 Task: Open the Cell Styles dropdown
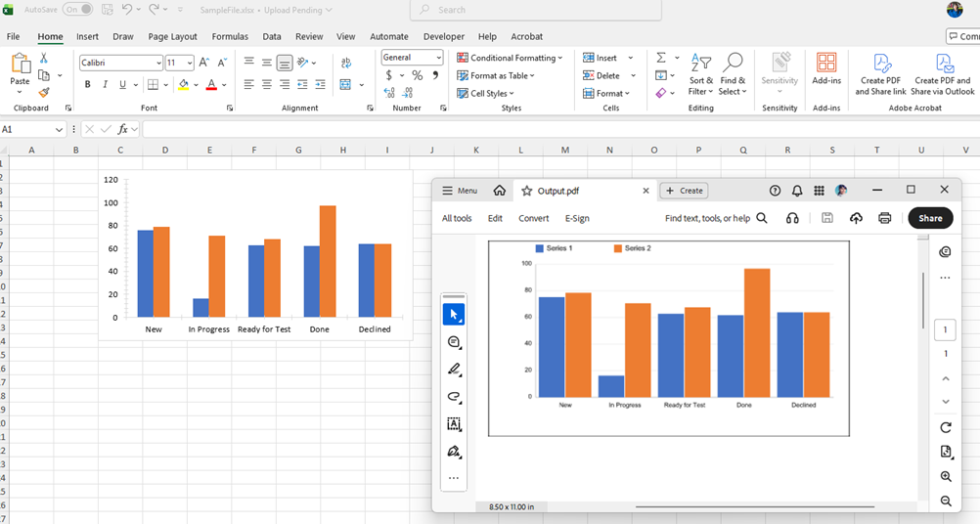485,94
